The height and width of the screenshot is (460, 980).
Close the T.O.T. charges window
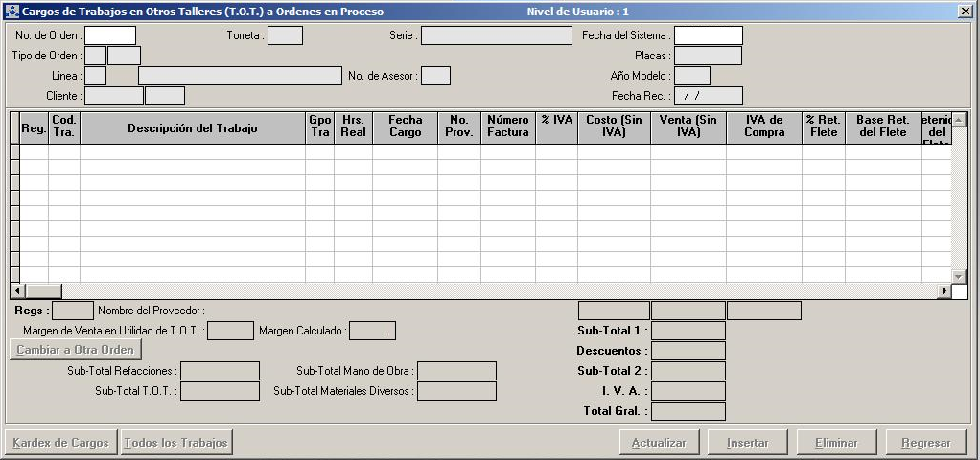pyautogui.click(x=964, y=11)
